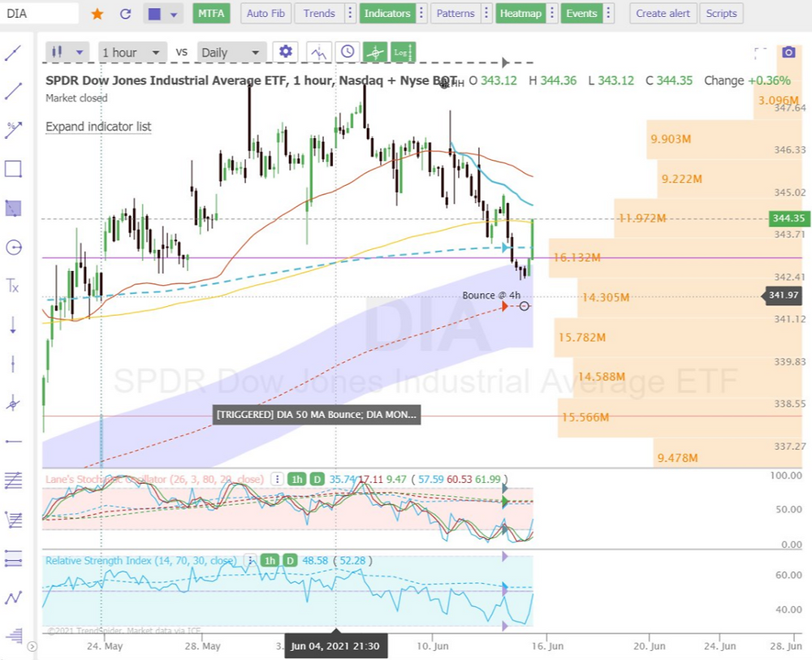Image resolution: width=812 pixels, height=660 pixels.
Task: Toggle Stochastic Oscillator D timeframe badge
Action: click(317, 479)
